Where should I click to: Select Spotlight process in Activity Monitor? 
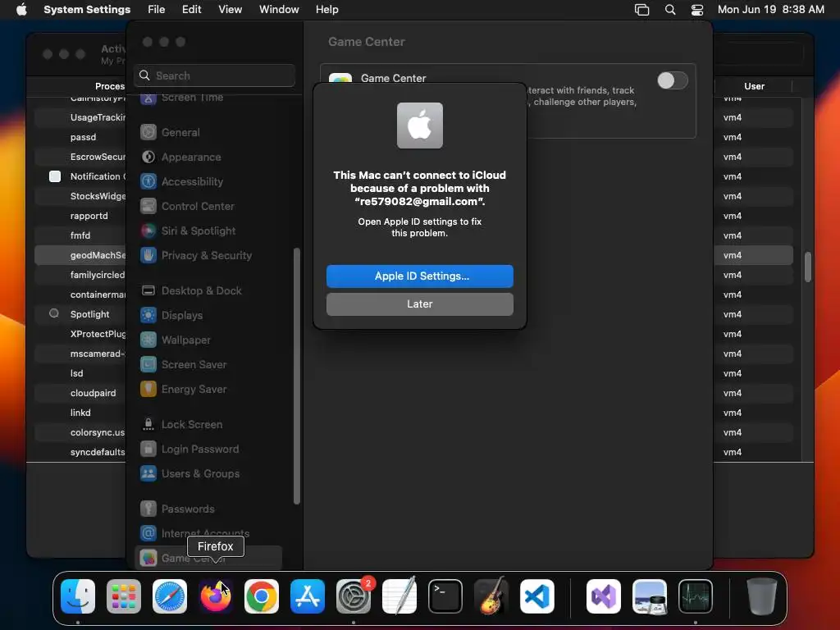pyautogui.click(x=89, y=314)
